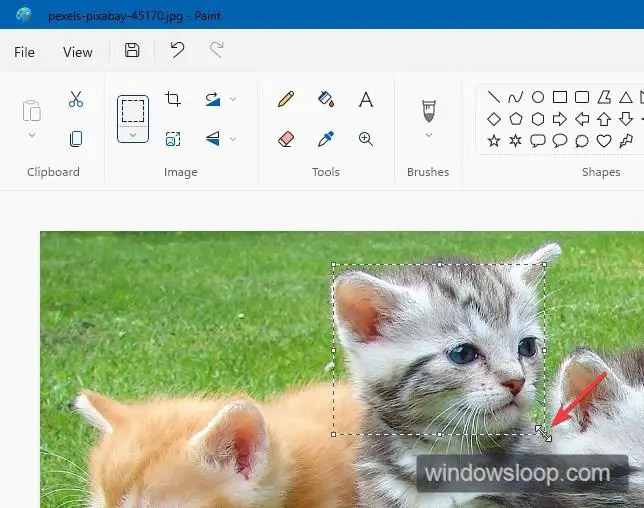Choose the Down arrow shape
644x508 pixels.
[x=626, y=119]
